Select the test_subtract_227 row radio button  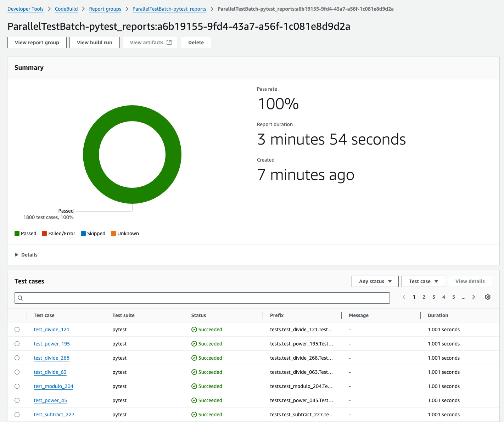click(x=17, y=415)
